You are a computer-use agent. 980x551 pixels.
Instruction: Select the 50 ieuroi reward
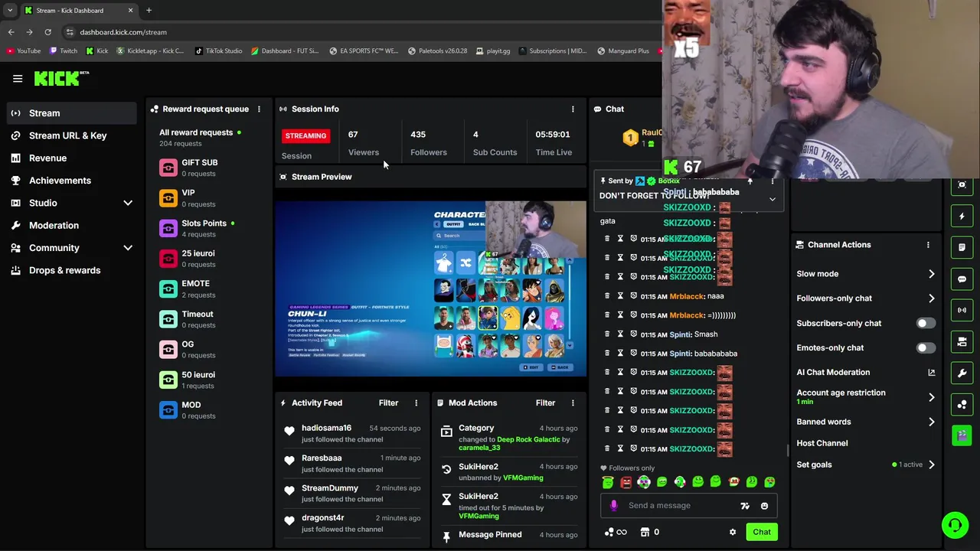point(208,380)
